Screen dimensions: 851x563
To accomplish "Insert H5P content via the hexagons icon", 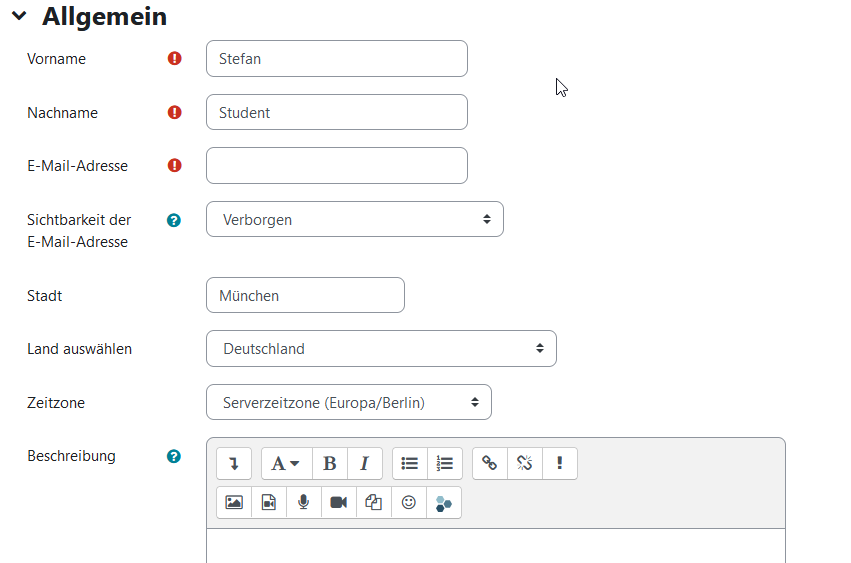I will tap(444, 502).
